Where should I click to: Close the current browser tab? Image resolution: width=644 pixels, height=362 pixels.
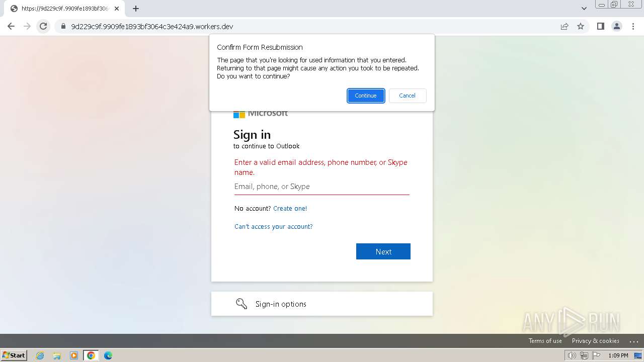click(x=117, y=9)
